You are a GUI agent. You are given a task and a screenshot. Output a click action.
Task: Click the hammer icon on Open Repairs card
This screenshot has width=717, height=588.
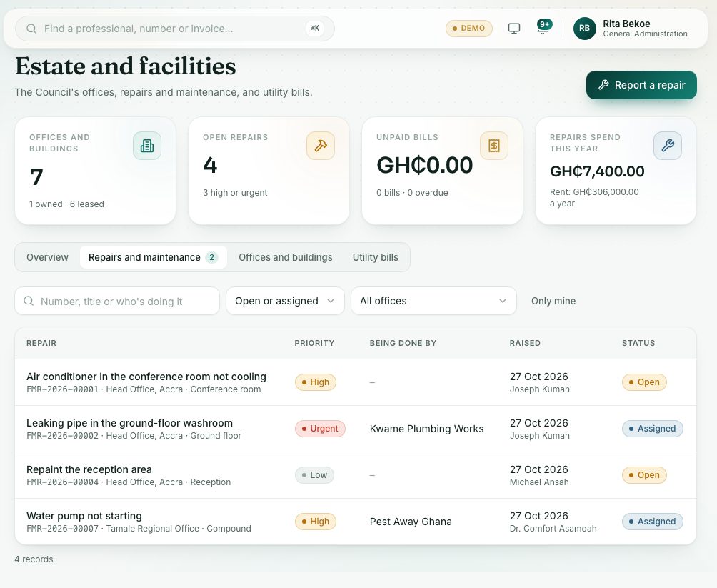[x=321, y=146]
